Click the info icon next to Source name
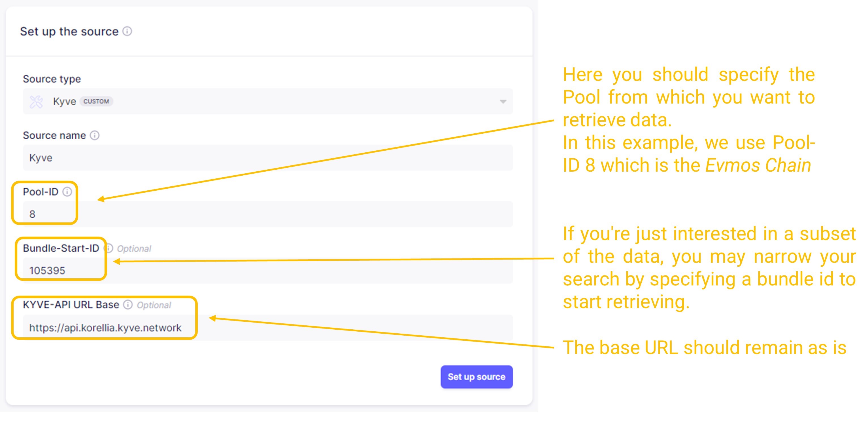Viewport: 868px width, 421px height. (x=95, y=135)
